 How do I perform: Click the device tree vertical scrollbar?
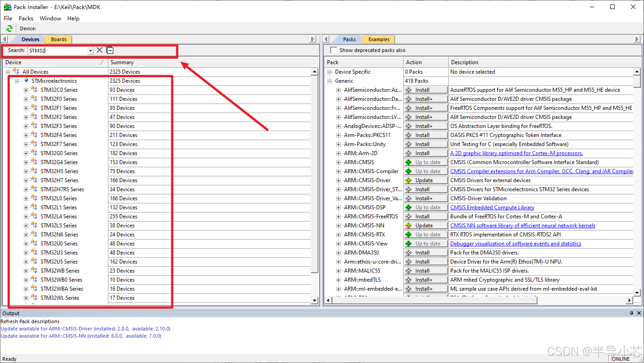tap(315, 185)
